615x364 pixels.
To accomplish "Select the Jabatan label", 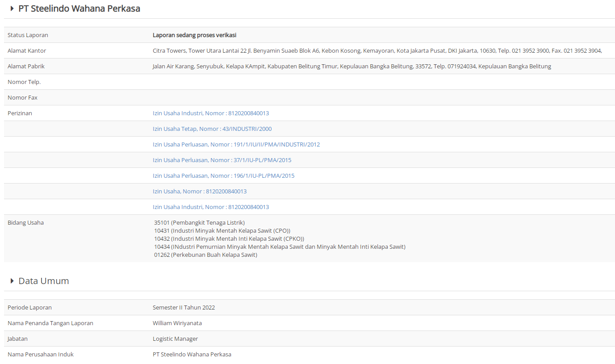I will point(17,339).
